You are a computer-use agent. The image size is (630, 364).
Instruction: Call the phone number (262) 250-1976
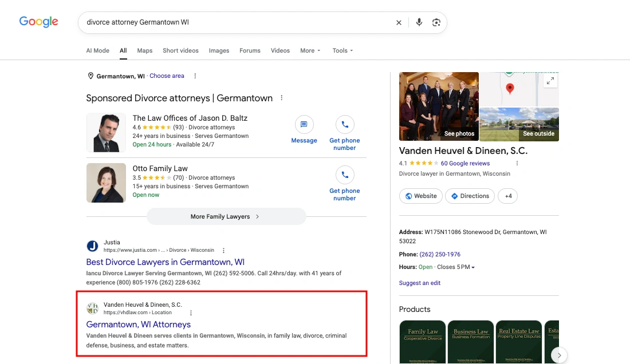pyautogui.click(x=440, y=255)
